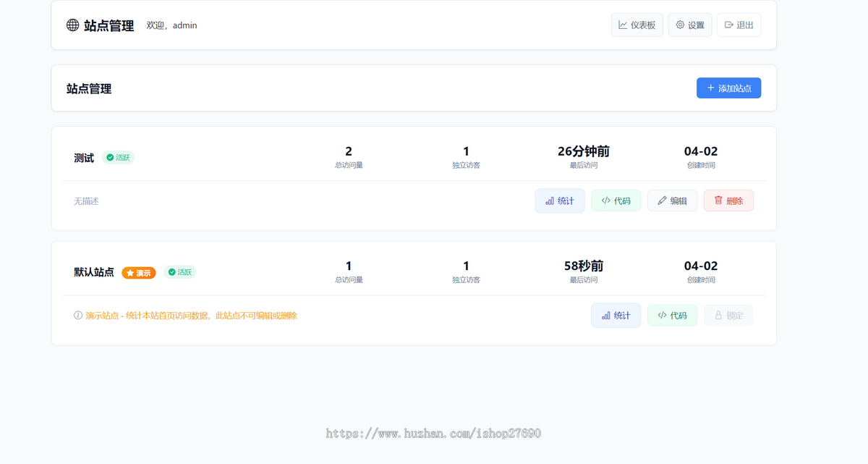Click the 演示站点 orange notice text
The width and height of the screenshot is (868, 464).
(x=191, y=316)
